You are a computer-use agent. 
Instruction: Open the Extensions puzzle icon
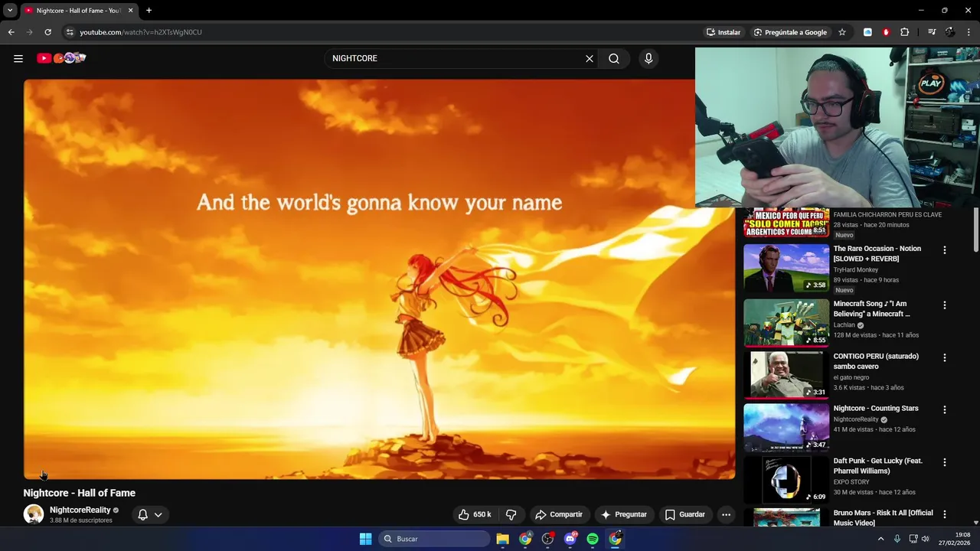[905, 32]
